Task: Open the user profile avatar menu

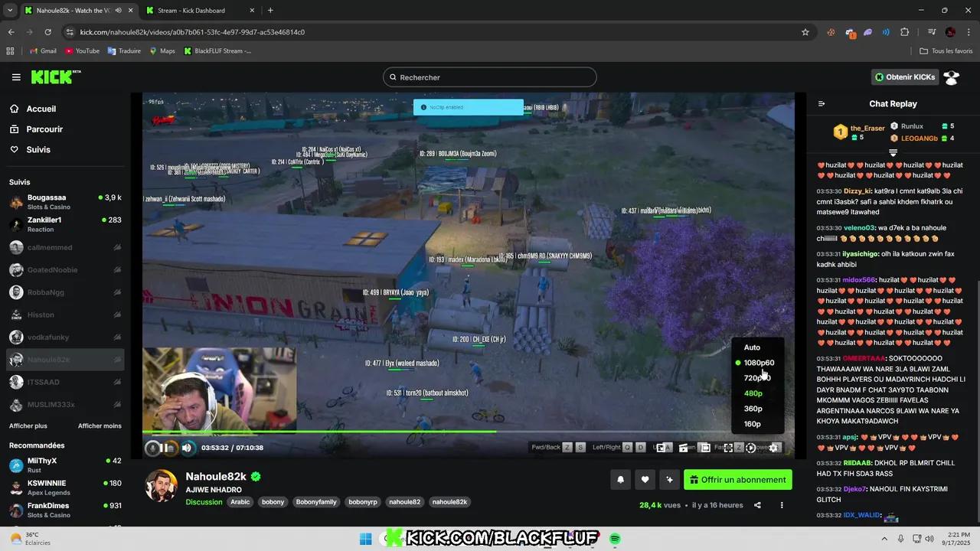Action: (x=952, y=77)
